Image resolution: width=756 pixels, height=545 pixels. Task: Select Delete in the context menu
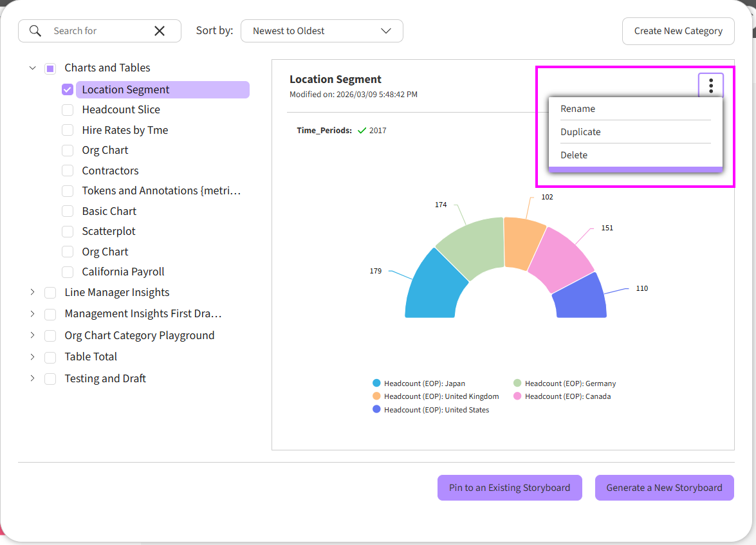point(574,155)
